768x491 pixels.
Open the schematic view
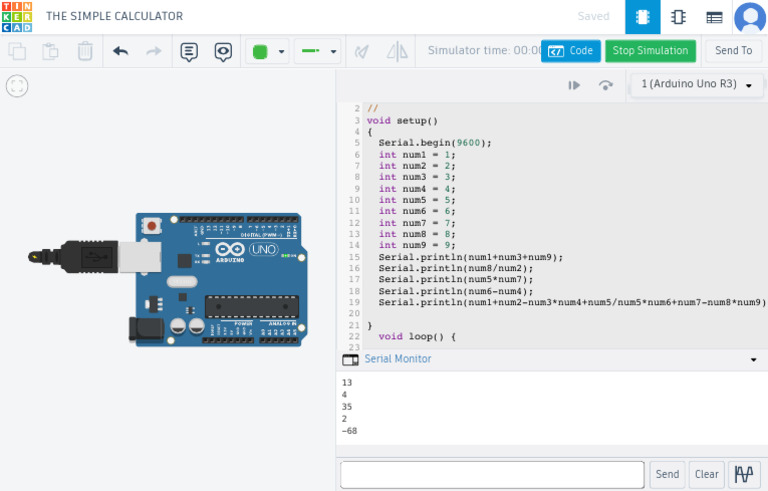point(678,17)
